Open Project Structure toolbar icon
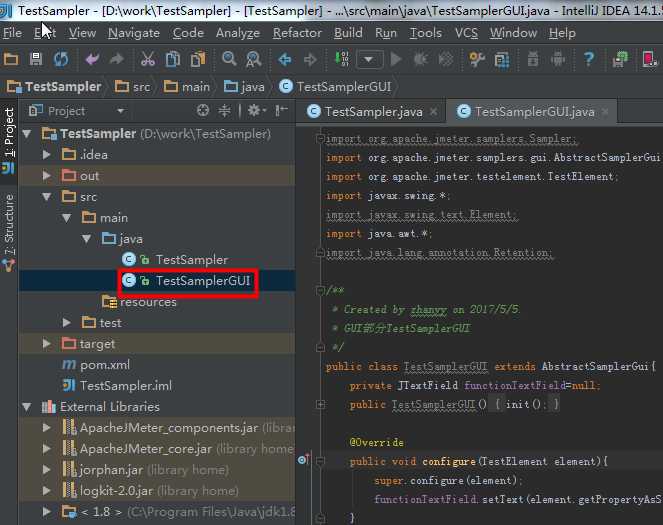This screenshot has height=525, width=663. click(502, 60)
